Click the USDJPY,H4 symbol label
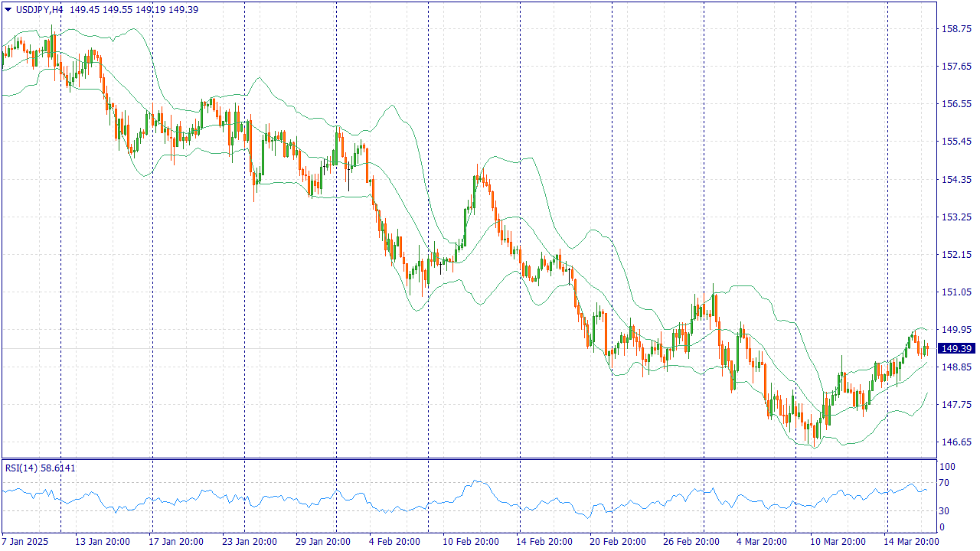Viewport: 980px width, 551px height. [x=39, y=9]
